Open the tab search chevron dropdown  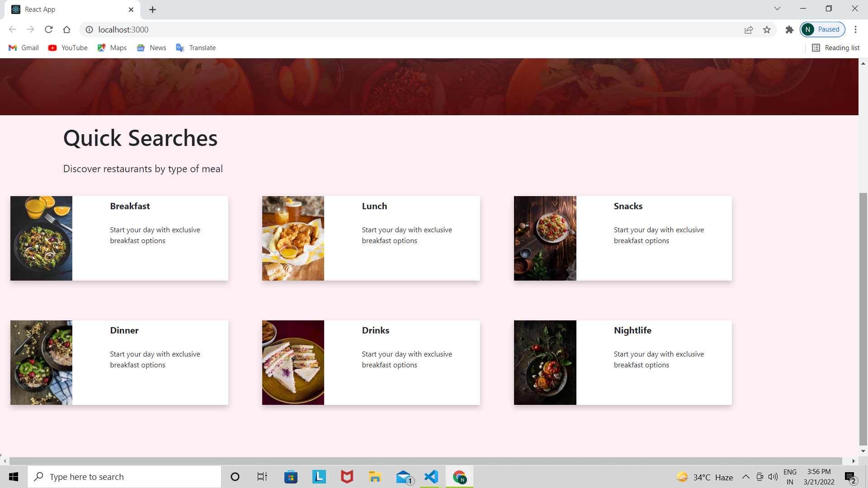(x=777, y=8)
